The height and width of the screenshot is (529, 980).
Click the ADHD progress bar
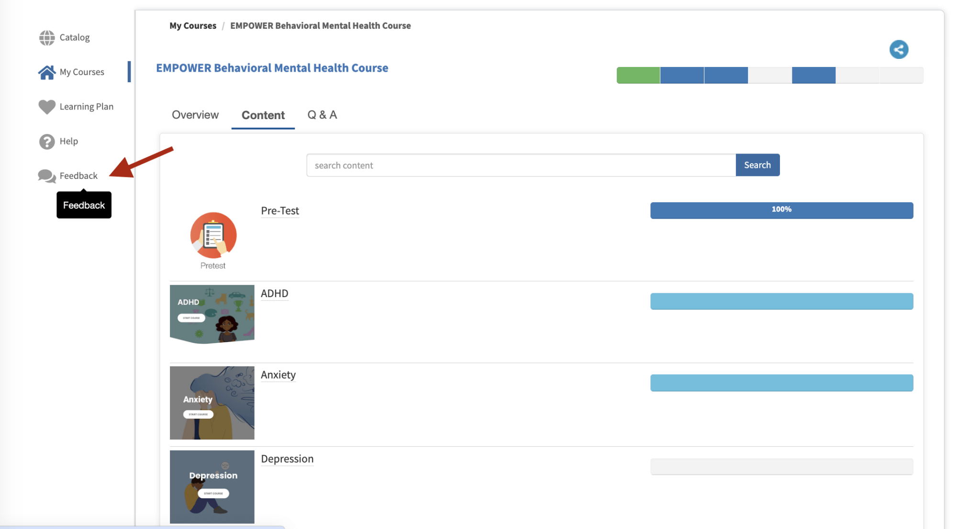click(x=782, y=301)
